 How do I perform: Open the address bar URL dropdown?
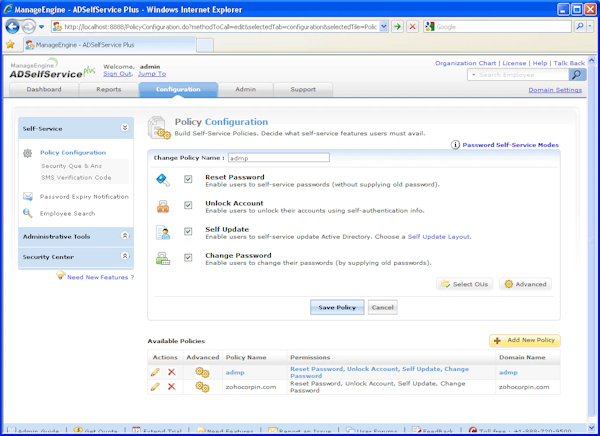[x=384, y=26]
